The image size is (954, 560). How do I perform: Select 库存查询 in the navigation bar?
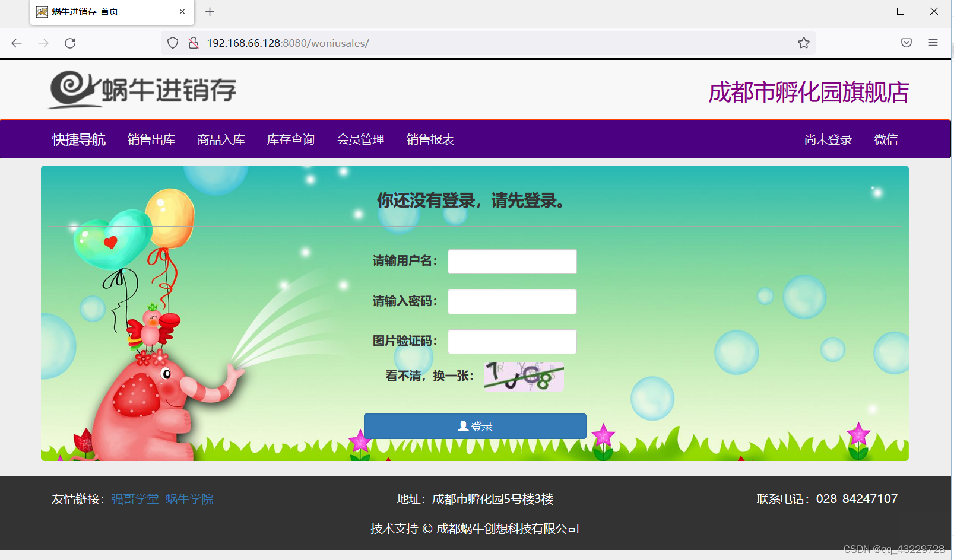[x=290, y=139]
